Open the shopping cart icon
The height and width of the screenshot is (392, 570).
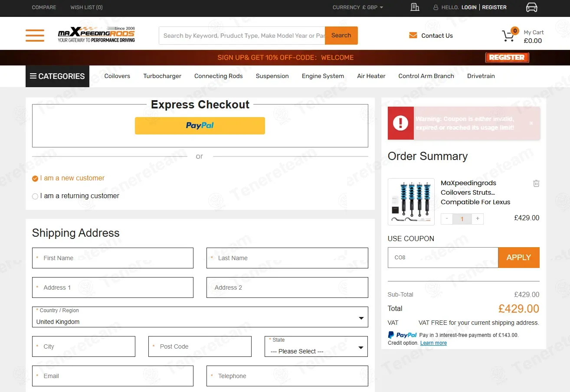tap(508, 35)
